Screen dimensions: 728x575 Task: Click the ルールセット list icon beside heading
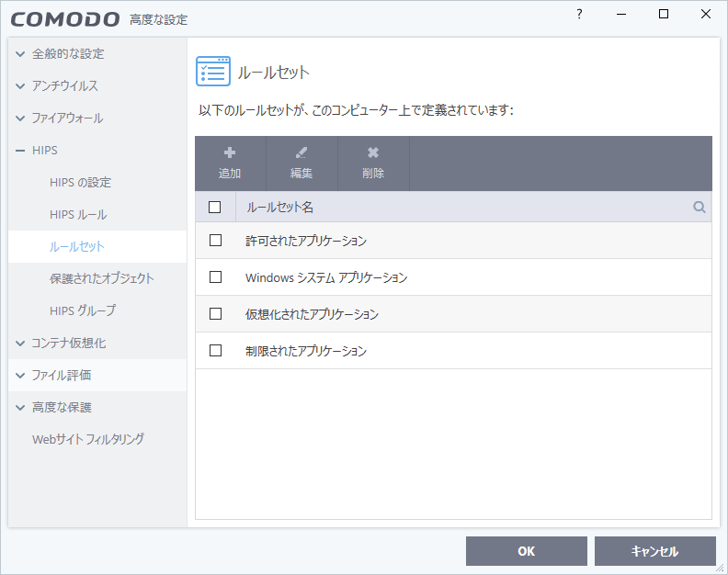tap(213, 72)
